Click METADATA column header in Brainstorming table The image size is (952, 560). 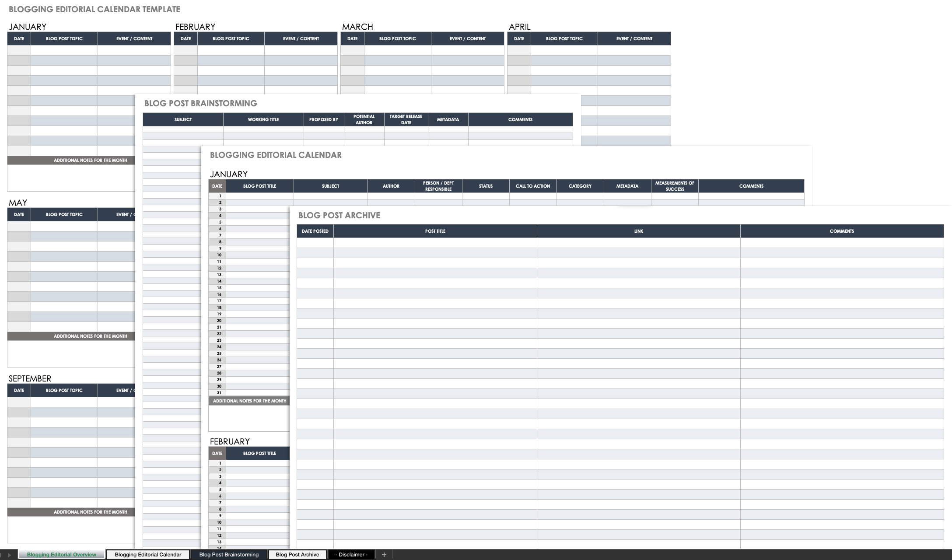[x=448, y=119]
